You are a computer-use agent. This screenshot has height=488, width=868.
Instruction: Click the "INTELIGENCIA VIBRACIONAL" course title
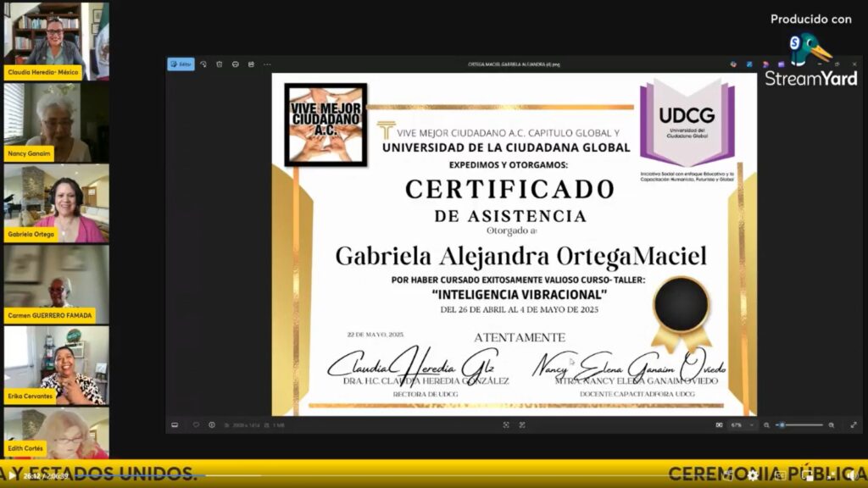pyautogui.click(x=520, y=294)
